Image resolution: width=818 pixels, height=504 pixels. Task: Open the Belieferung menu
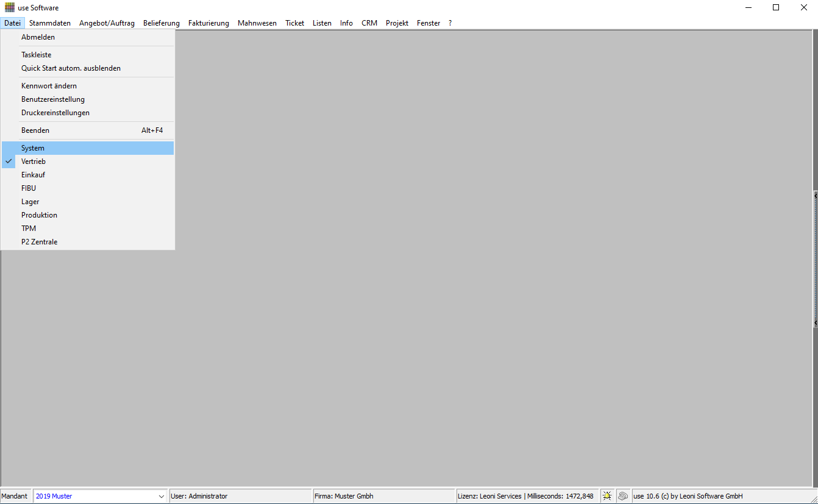pos(162,23)
